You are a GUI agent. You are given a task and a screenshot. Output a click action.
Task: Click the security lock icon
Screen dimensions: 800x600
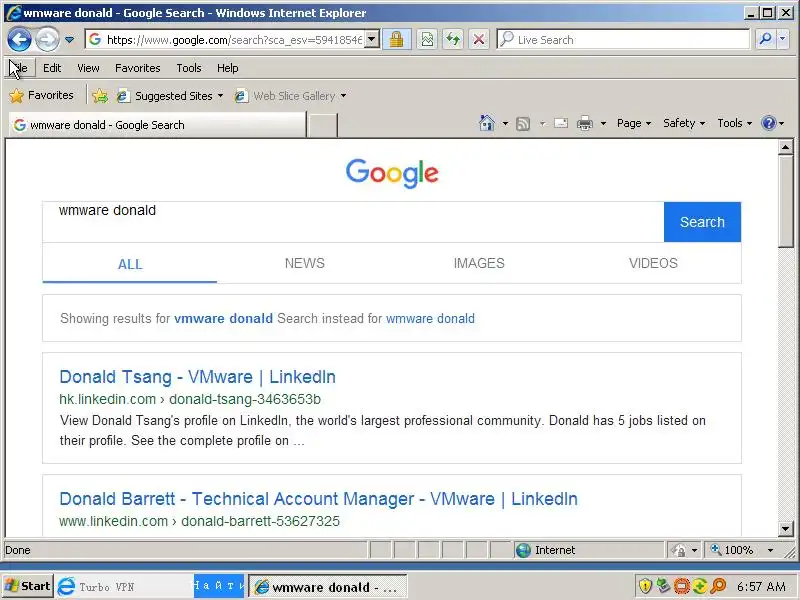(x=396, y=39)
